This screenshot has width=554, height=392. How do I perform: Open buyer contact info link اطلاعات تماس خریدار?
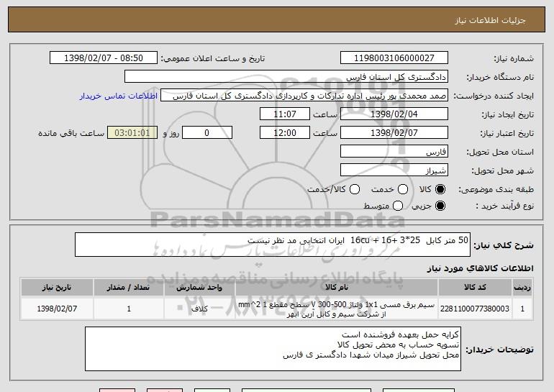(x=119, y=96)
